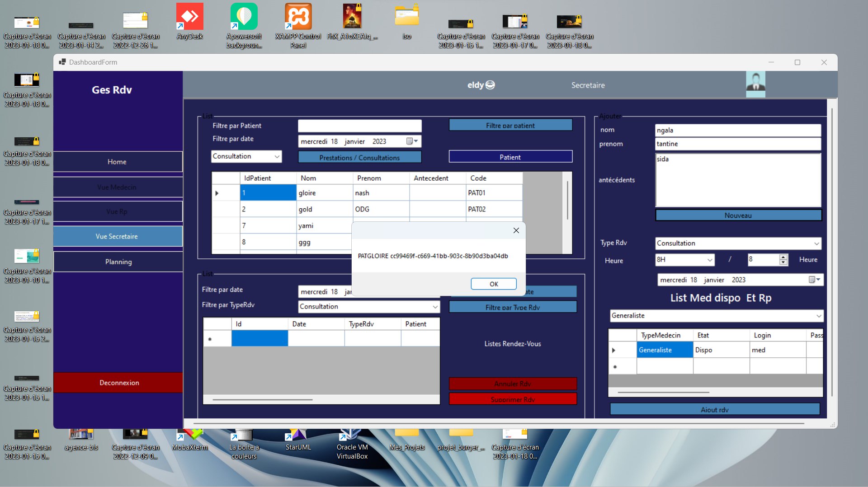Open Vue Rp sidebar item
The image size is (868, 487).
(x=118, y=211)
